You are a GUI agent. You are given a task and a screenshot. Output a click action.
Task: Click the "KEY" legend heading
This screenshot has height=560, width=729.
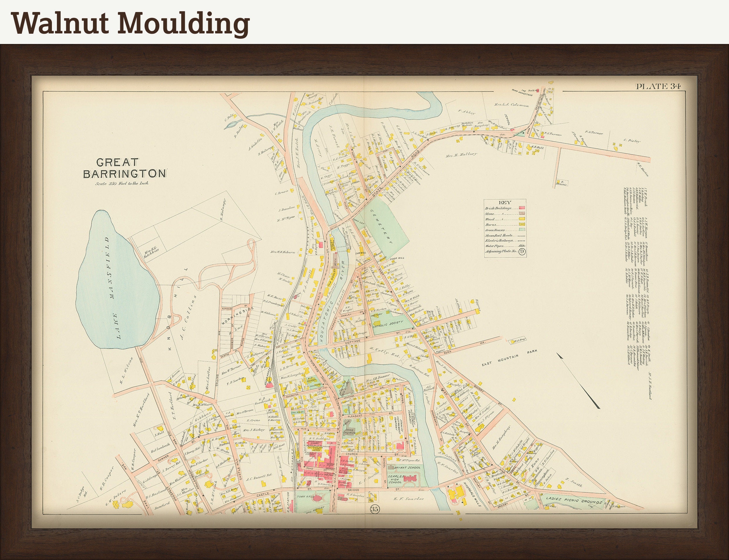click(x=505, y=202)
